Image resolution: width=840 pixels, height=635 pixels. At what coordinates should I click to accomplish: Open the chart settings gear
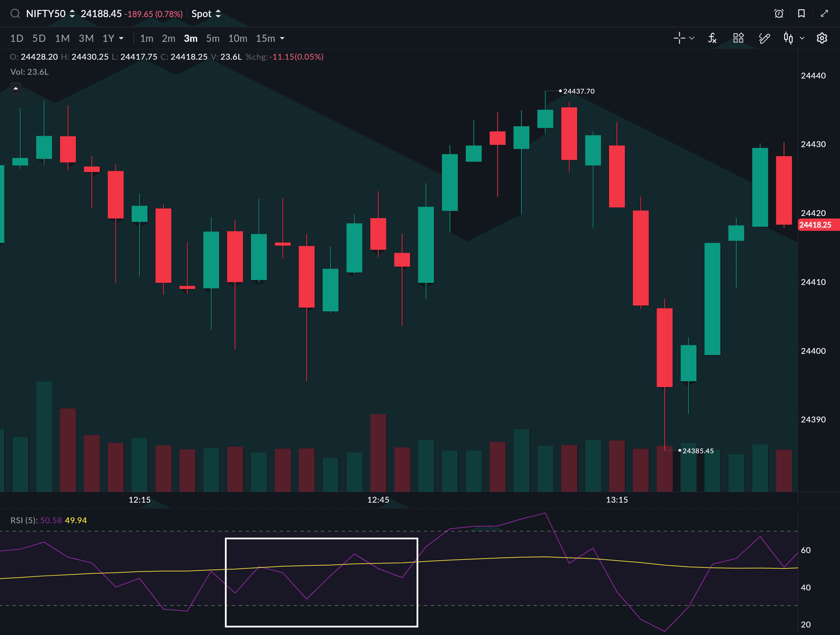tap(822, 38)
